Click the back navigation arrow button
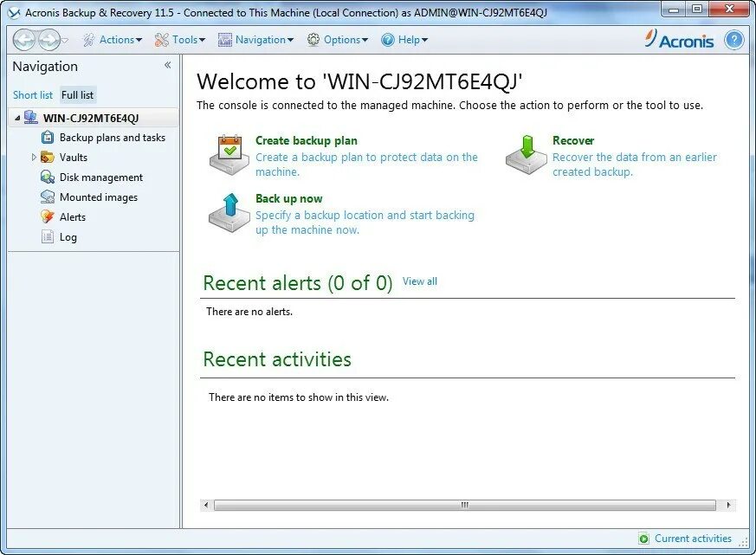Screen dimensions: 756x555 coord(23,40)
